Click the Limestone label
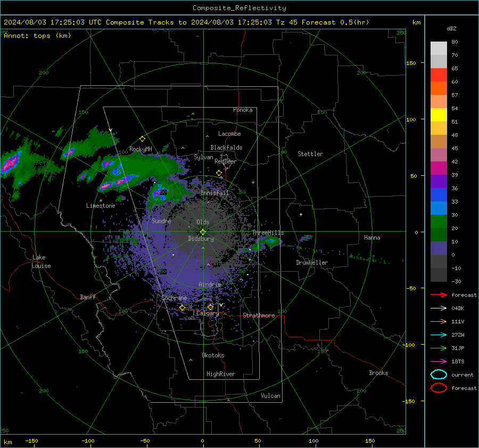Screen dimensions: 479x448 pyautogui.click(x=101, y=206)
